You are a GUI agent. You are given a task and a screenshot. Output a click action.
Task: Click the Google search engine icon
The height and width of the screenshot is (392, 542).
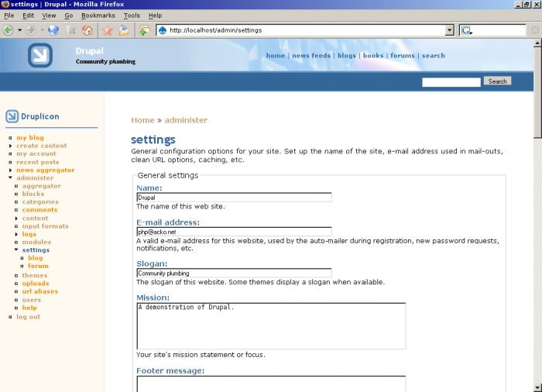pos(467,30)
